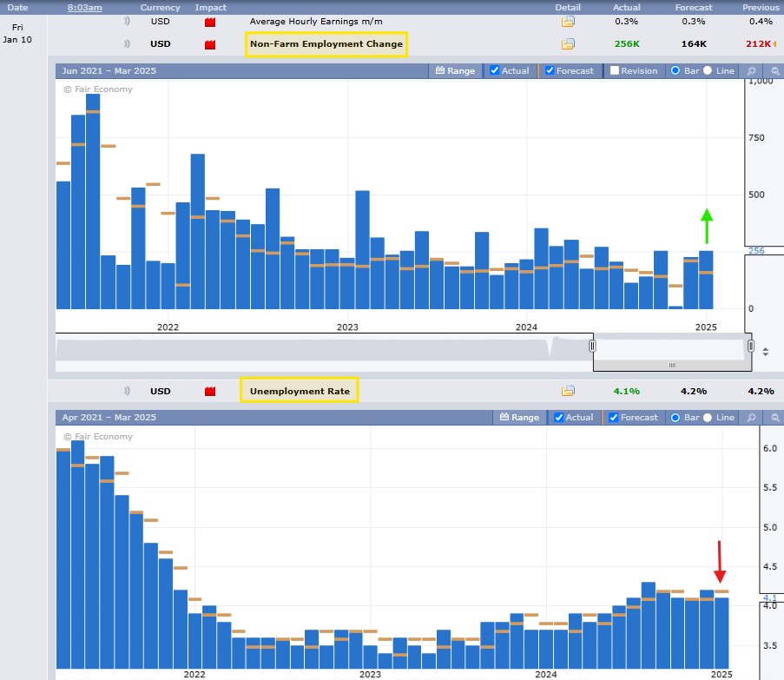Click red impact icon for Unemployment Rate
This screenshot has width=784, height=680.
click(x=209, y=392)
